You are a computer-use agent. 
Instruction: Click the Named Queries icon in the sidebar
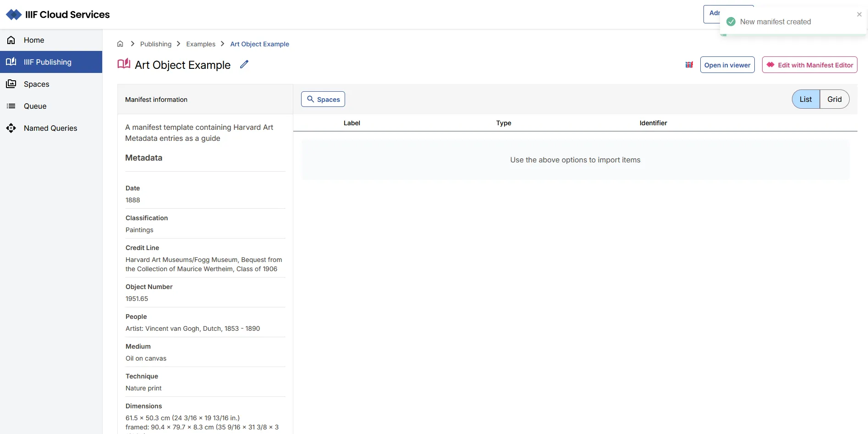pos(11,128)
